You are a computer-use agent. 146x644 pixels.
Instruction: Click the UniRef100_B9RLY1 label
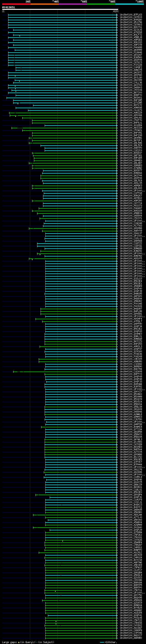coord(131,337)
